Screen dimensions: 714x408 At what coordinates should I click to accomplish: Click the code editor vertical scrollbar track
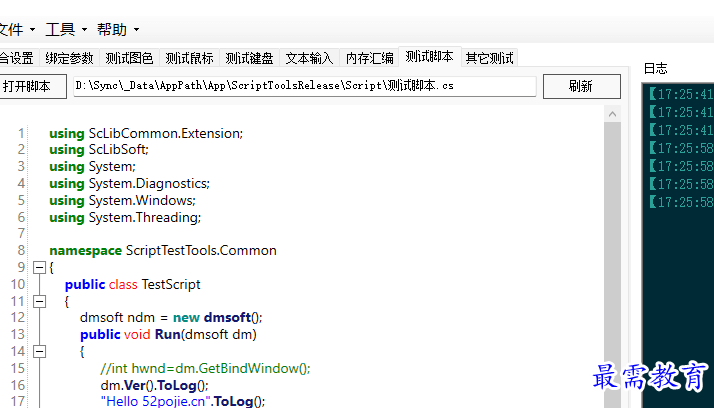pos(612,264)
